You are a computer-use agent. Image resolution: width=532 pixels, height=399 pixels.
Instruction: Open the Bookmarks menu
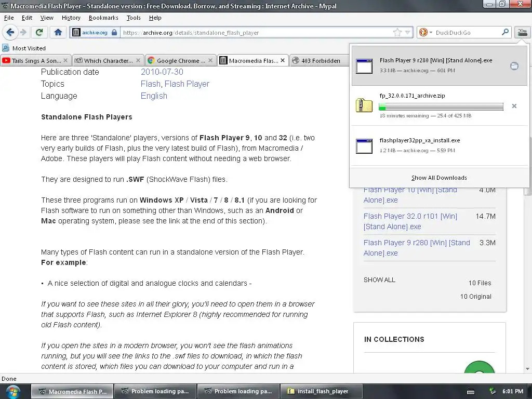point(103,18)
